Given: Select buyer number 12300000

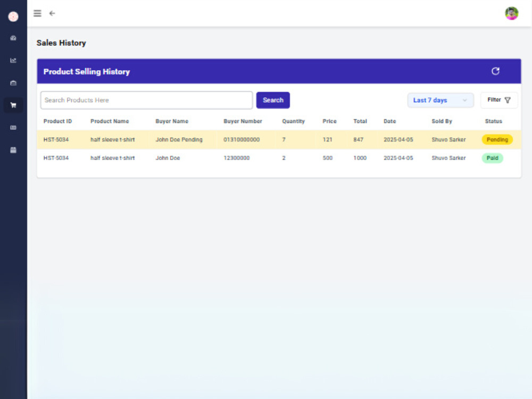Looking at the screenshot, I should pyautogui.click(x=237, y=158).
